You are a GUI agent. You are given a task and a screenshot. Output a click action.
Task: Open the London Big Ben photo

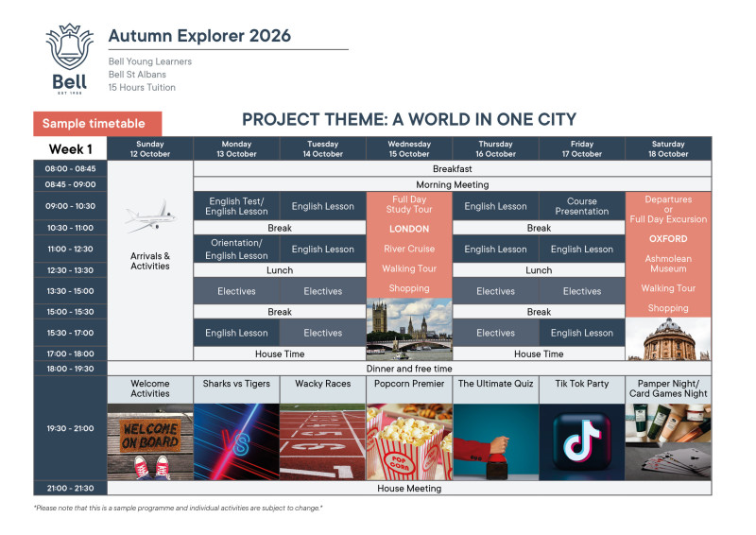408,329
